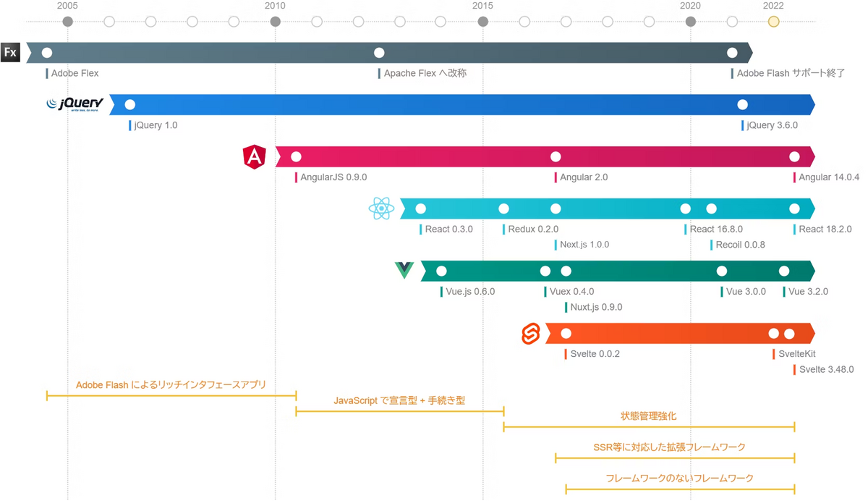This screenshot has width=868, height=501.
Task: Click the jQuery 1.0 label
Action: point(156,126)
